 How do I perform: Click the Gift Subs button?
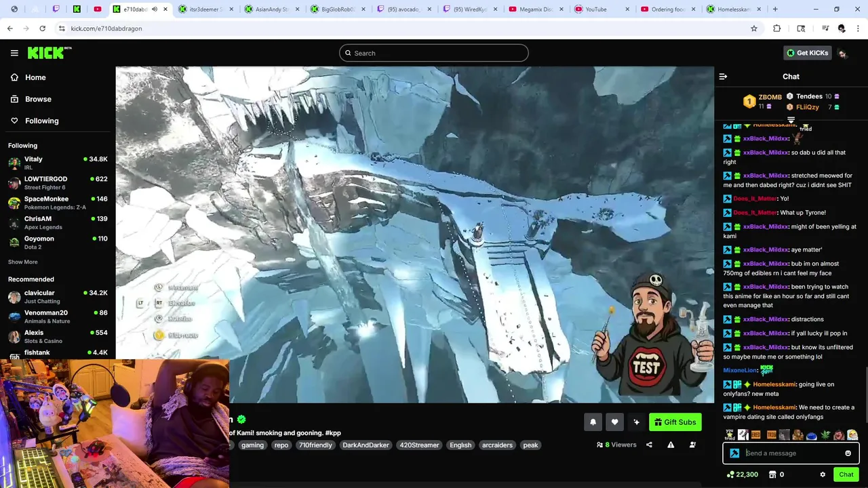(675, 422)
